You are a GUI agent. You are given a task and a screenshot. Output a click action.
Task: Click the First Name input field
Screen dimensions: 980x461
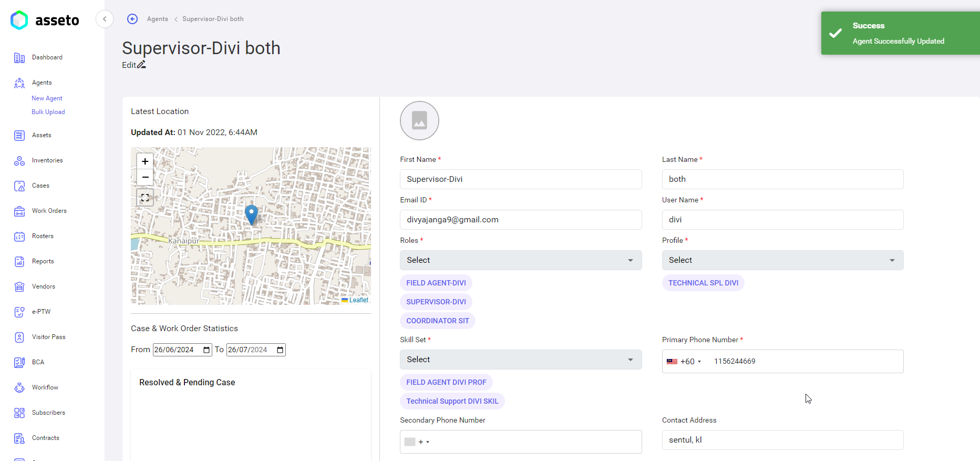click(521, 179)
